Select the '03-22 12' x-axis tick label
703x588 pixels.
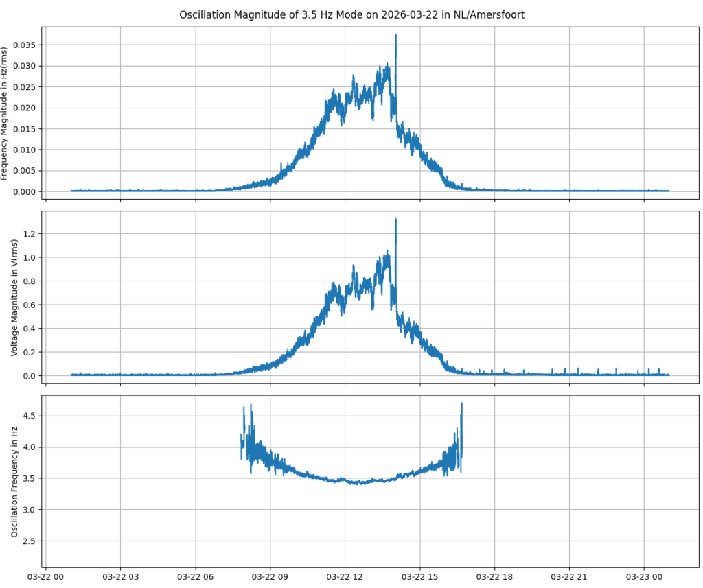point(345,578)
